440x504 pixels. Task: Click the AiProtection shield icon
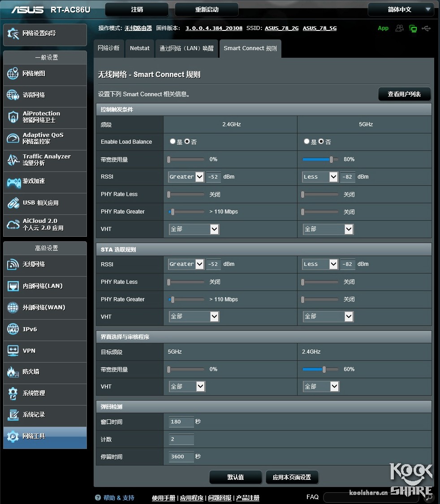(13, 117)
